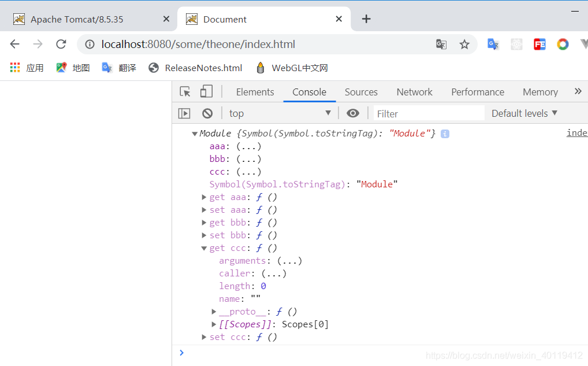Invoke the bbb property getter (...)

(x=248, y=159)
